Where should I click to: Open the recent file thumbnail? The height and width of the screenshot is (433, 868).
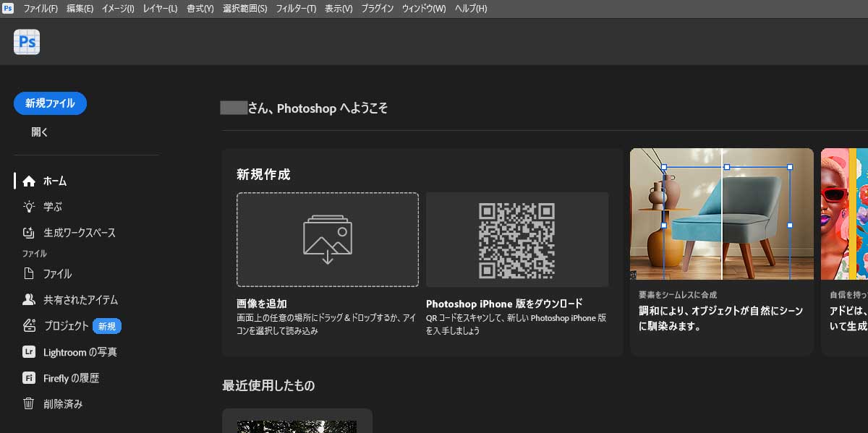click(x=297, y=426)
